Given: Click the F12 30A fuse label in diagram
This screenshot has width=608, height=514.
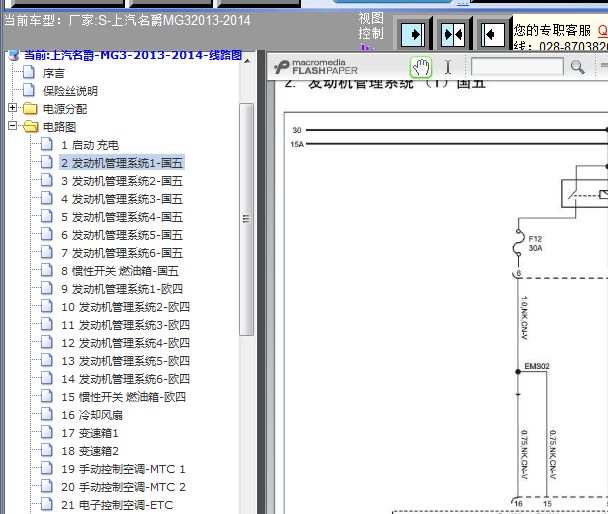Looking at the screenshot, I should [x=535, y=243].
